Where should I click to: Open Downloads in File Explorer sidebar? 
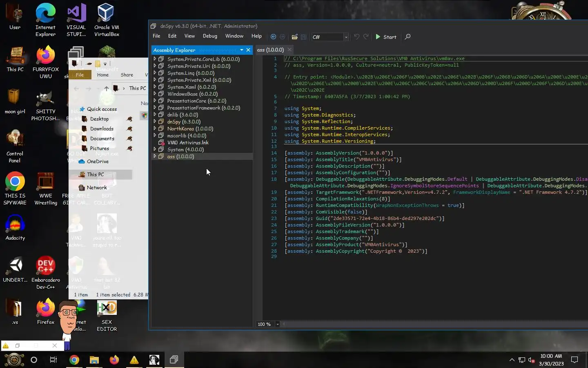point(102,129)
